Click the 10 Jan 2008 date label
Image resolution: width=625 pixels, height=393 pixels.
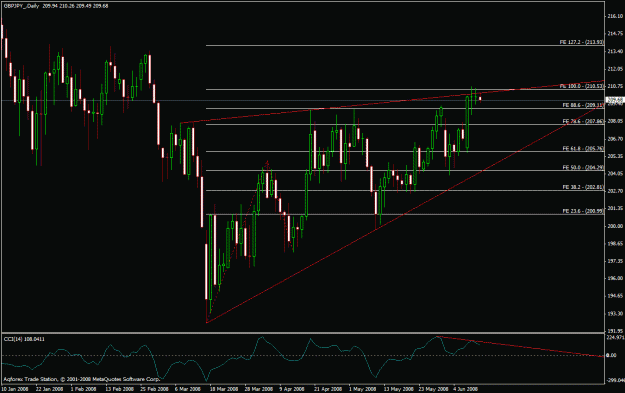coord(15,389)
